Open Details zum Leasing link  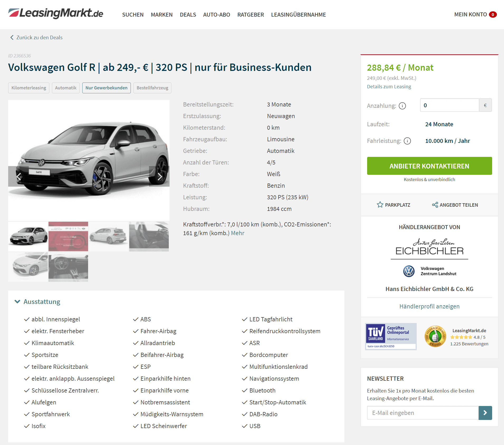coord(389,86)
